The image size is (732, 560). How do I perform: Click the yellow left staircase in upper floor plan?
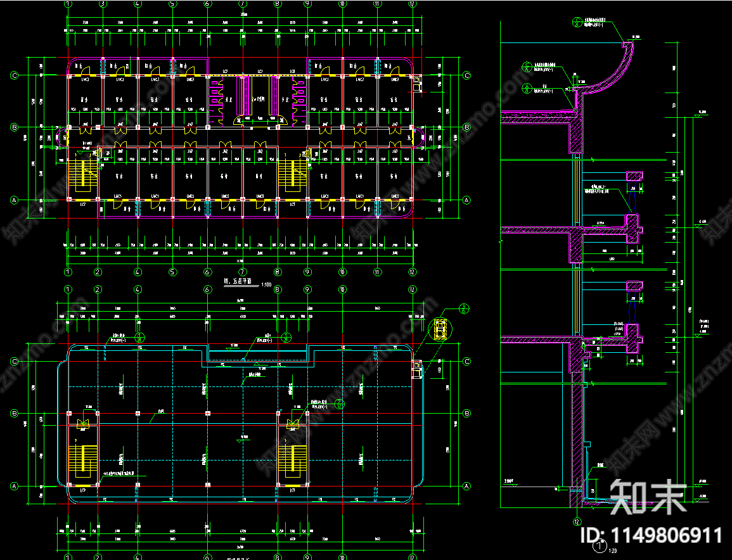(x=83, y=175)
